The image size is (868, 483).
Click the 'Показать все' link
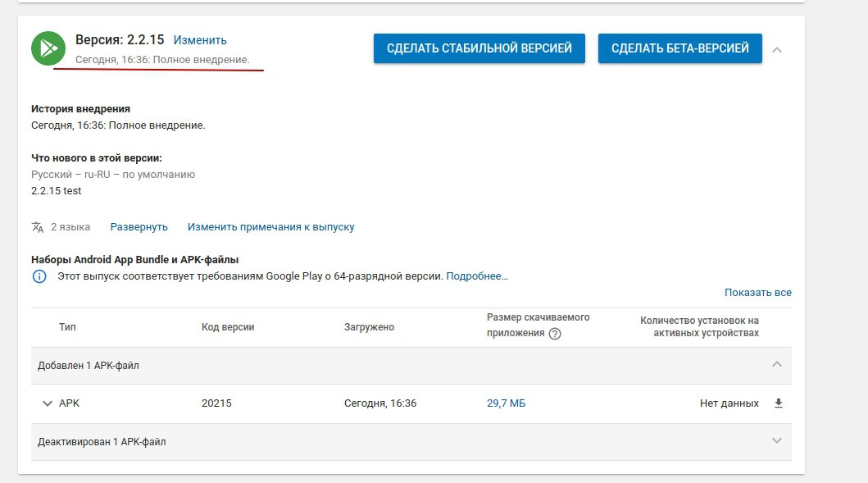tap(758, 293)
